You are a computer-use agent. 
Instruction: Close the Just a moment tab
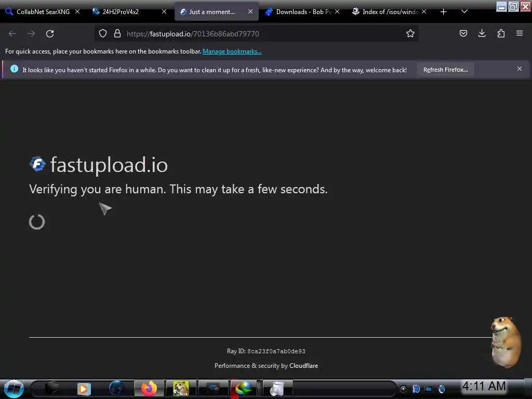[x=250, y=11]
